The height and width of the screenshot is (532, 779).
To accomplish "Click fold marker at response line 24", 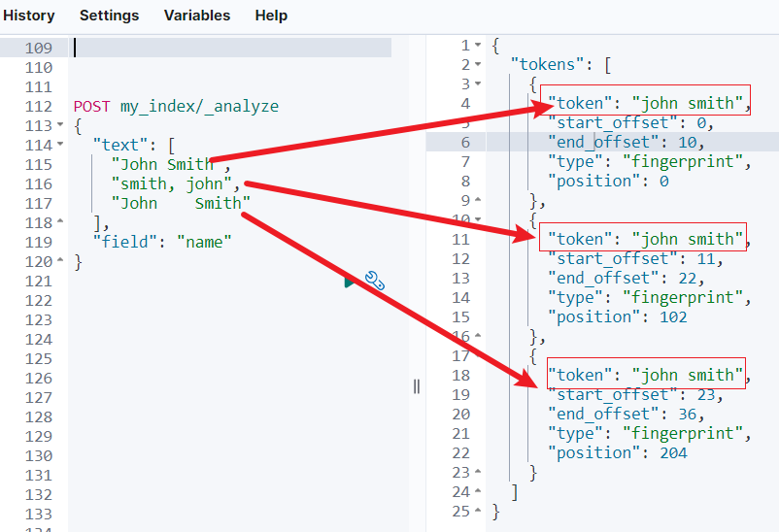I will click(x=478, y=491).
